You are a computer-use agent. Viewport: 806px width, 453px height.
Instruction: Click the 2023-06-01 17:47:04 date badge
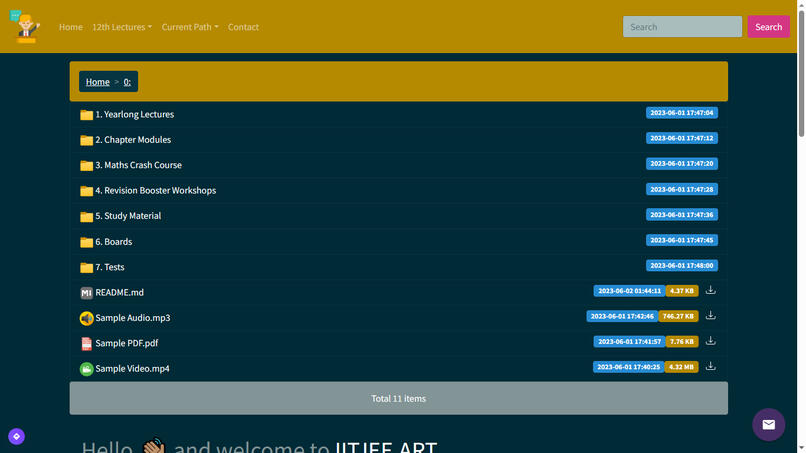pyautogui.click(x=682, y=113)
